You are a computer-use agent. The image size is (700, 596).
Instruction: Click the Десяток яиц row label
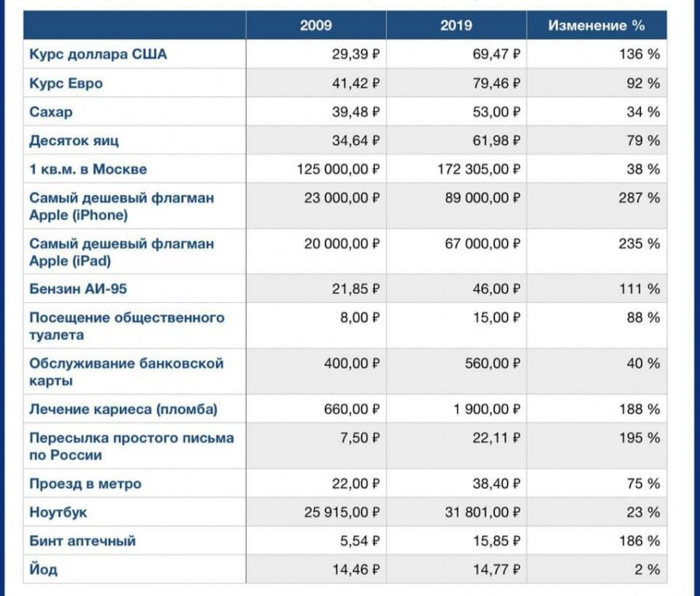click(74, 140)
